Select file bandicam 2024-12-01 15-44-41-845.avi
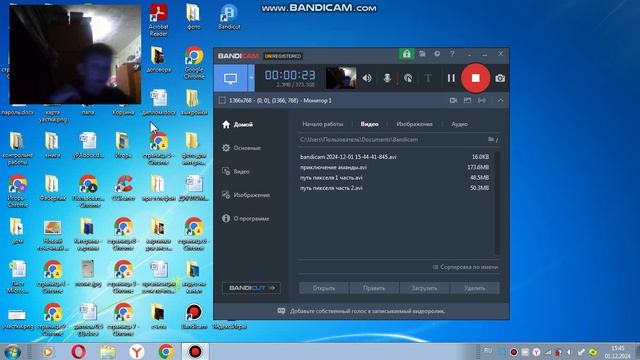640x360 pixels. (x=395, y=157)
